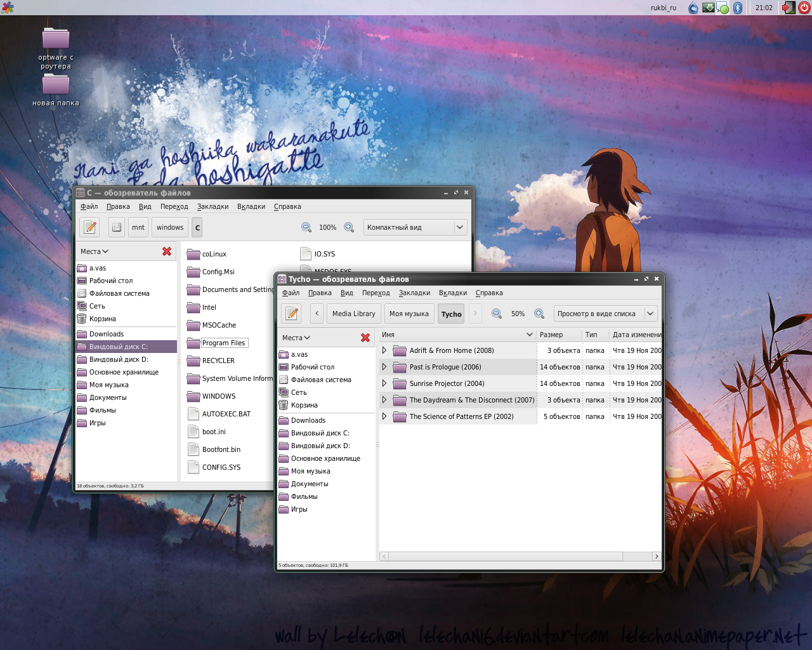Open the applications menu icon at top-left corner
Viewport: 812px width, 650px height.
(7, 7)
